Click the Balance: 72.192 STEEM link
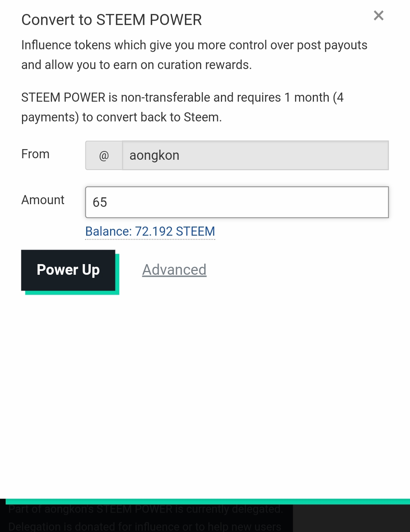Image resolution: width=410 pixels, height=532 pixels. tap(150, 231)
